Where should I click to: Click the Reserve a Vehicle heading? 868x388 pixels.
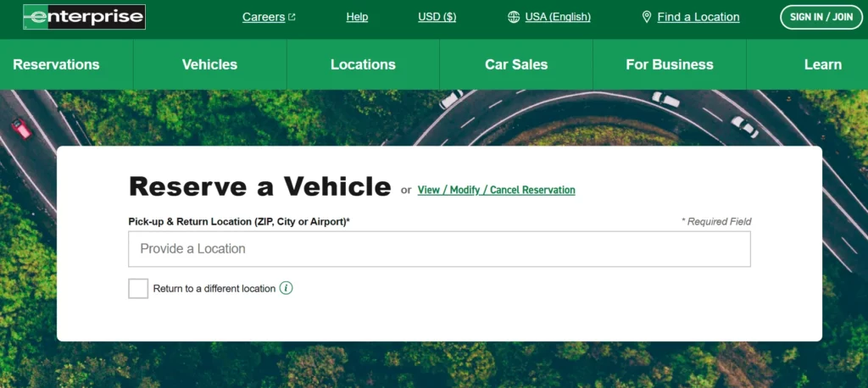coord(259,186)
